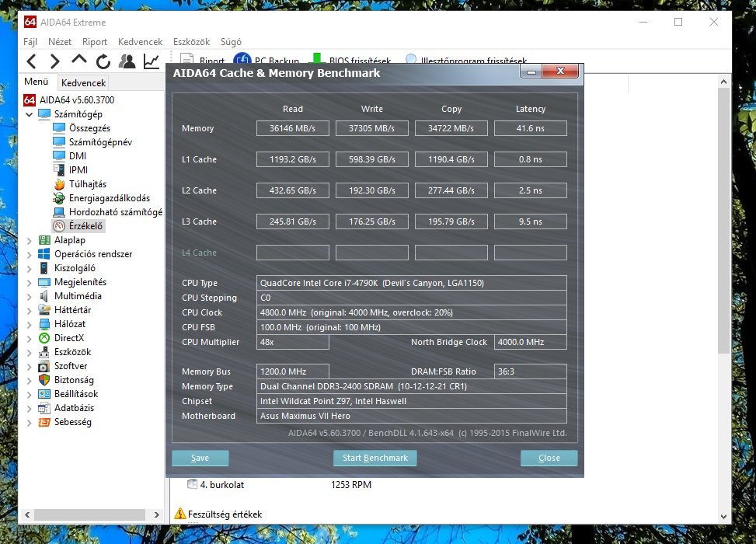This screenshot has width=756, height=544.
Task: Expand the Kiszolgáló tree node
Action: tap(29, 268)
